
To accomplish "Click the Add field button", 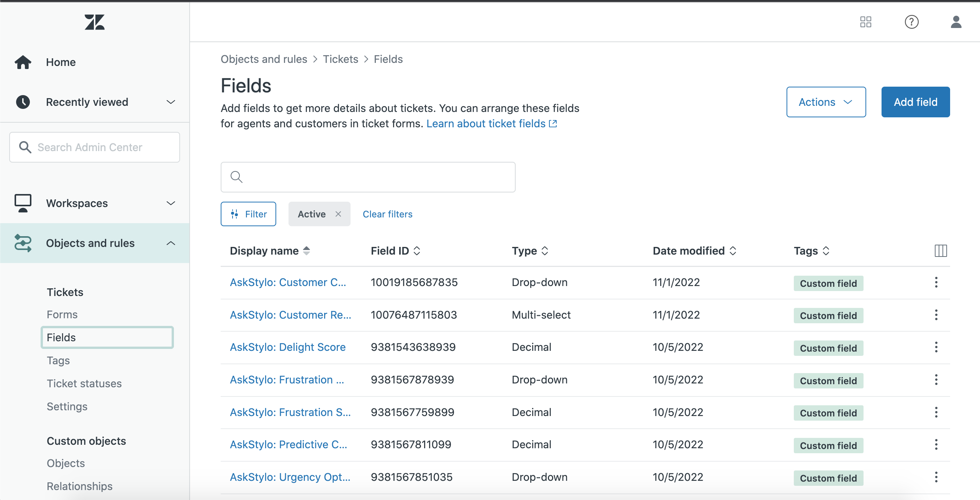I will coord(916,102).
